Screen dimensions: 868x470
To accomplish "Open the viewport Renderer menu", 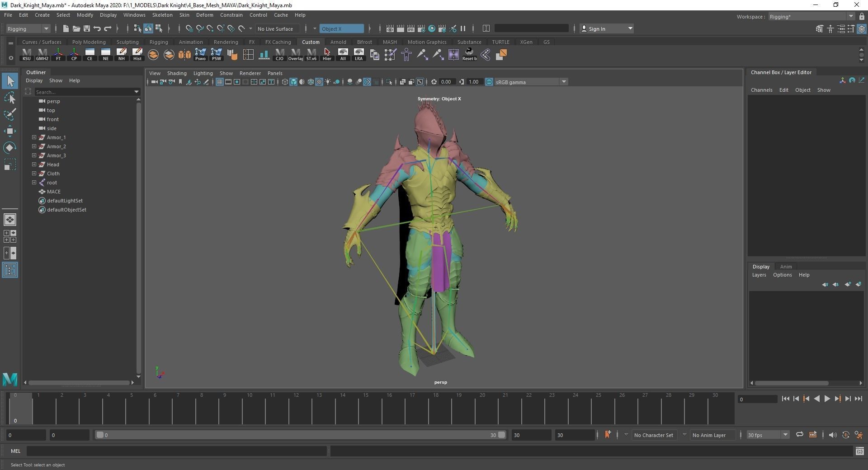I will [x=250, y=73].
